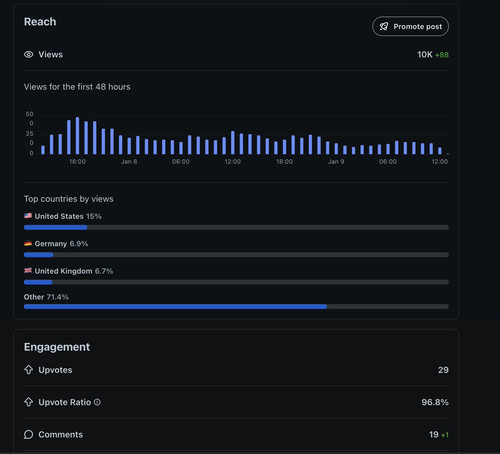Image resolution: width=500 pixels, height=454 pixels.
Task: Click the Upvotes arrow icon
Action: click(29, 370)
